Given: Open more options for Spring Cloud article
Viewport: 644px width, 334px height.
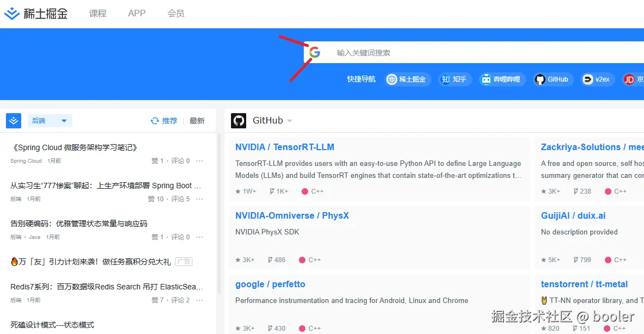Looking at the screenshot, I should pyautogui.click(x=199, y=161).
